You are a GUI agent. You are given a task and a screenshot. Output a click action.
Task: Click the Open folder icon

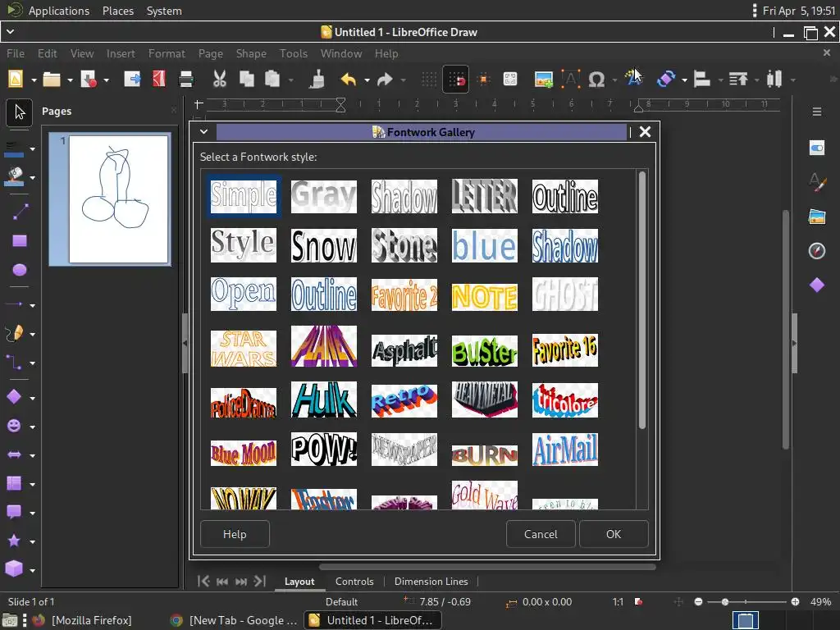[x=52, y=80]
